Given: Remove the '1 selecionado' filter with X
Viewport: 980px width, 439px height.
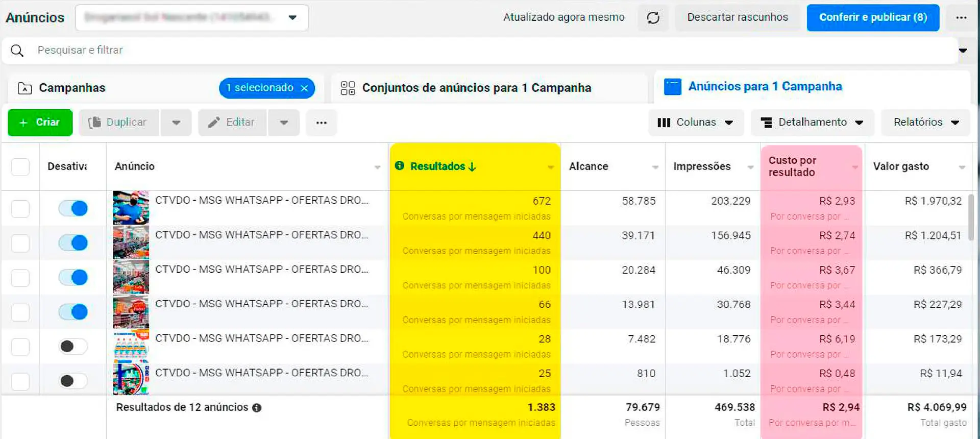Looking at the screenshot, I should click(305, 88).
